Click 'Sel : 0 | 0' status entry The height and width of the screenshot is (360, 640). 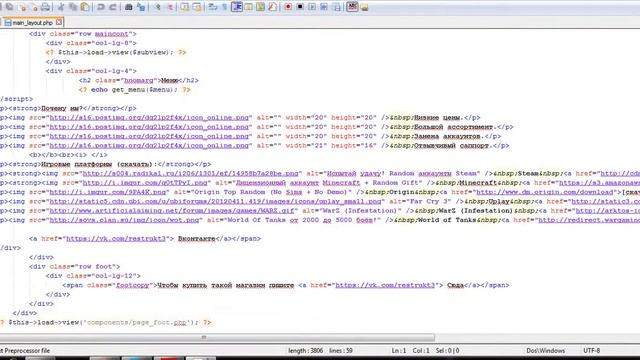[x=447, y=351]
